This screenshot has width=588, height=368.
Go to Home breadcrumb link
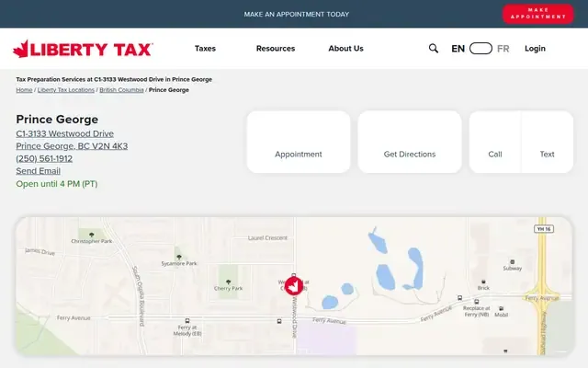tap(24, 90)
